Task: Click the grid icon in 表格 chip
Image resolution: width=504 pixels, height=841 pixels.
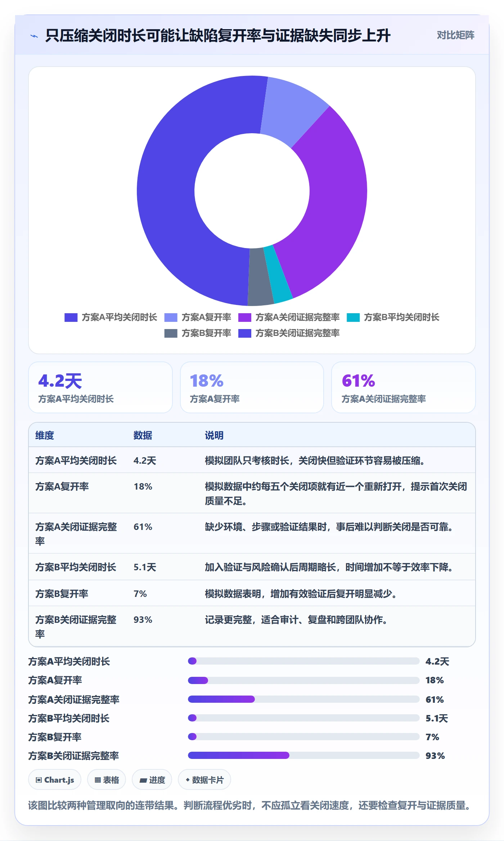Action: (x=98, y=780)
